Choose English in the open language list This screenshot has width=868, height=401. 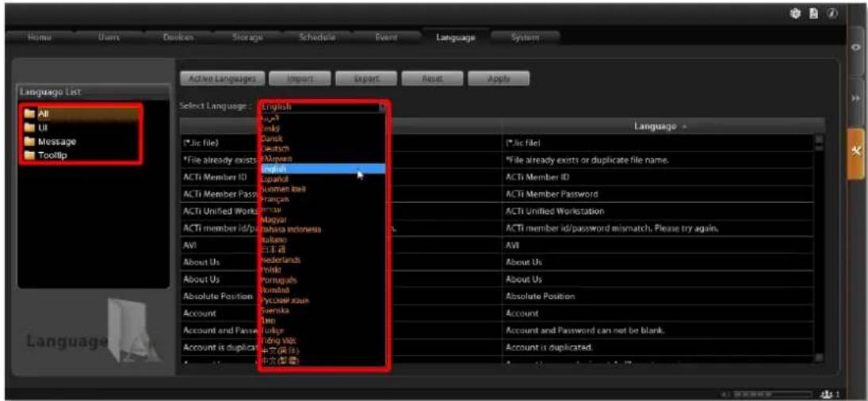323,169
